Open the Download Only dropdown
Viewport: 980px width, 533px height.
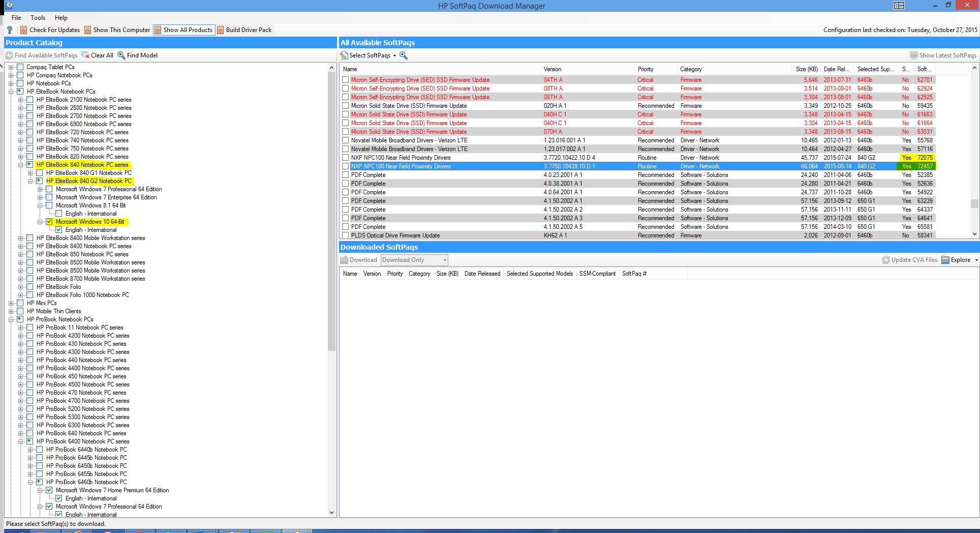[415, 260]
